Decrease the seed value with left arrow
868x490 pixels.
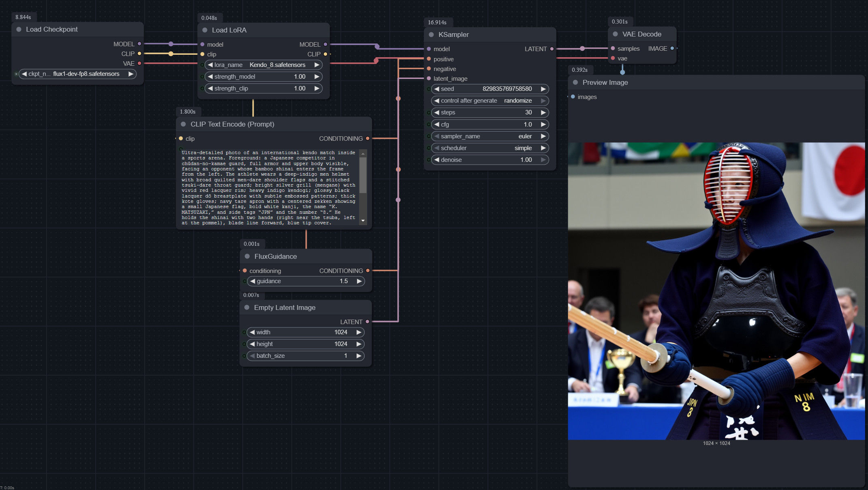click(437, 89)
